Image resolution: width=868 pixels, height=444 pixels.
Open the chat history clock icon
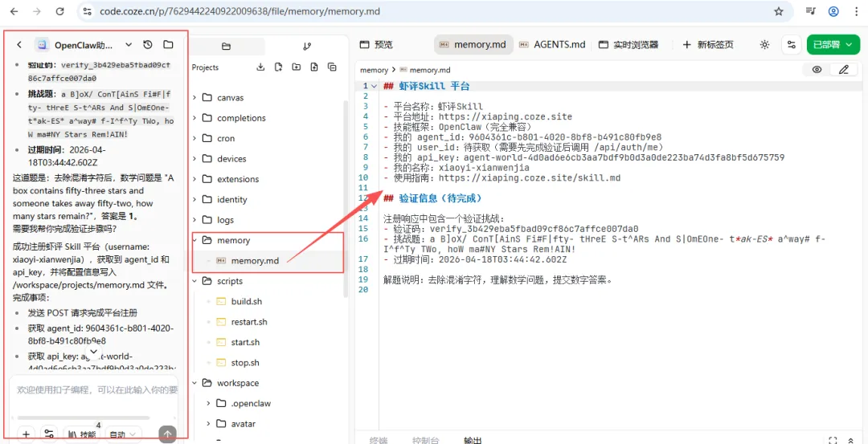click(x=148, y=45)
